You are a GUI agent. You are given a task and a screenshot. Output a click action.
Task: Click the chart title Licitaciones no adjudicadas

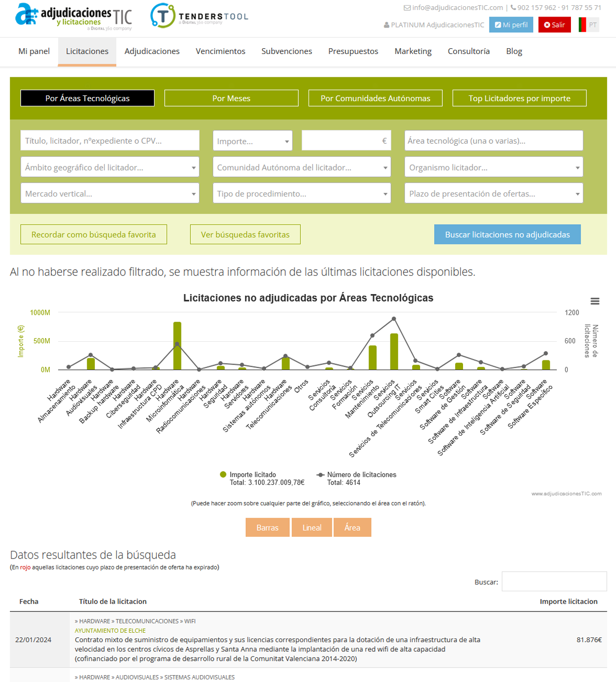tap(308, 298)
